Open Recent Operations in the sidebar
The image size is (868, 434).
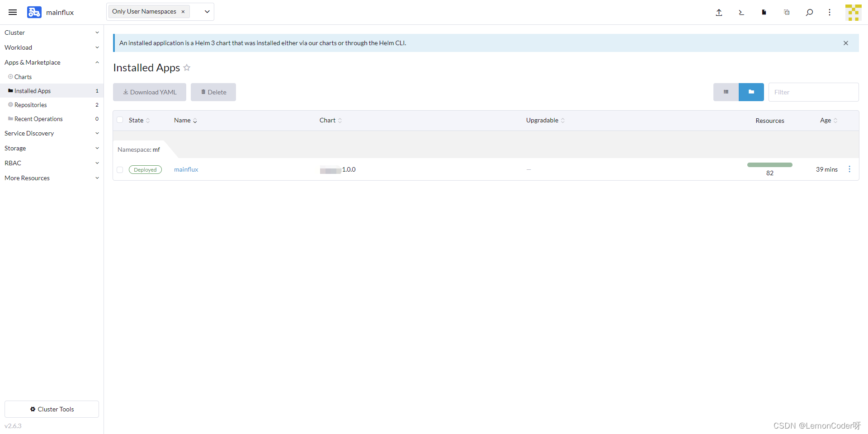pos(52,119)
